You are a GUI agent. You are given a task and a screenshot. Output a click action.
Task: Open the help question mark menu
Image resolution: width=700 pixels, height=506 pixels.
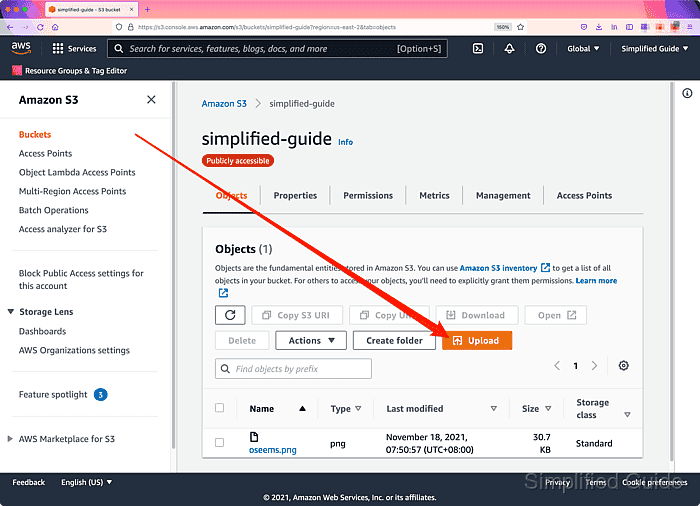pyautogui.click(x=541, y=49)
